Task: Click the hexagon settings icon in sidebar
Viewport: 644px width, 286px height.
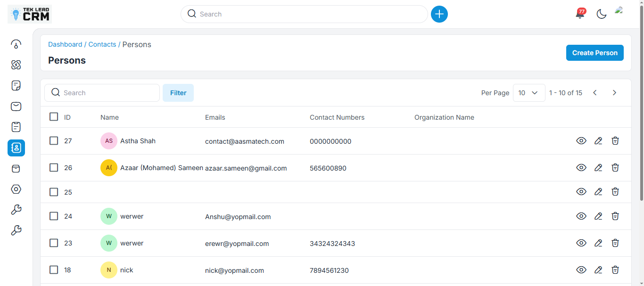Action: 16,189
